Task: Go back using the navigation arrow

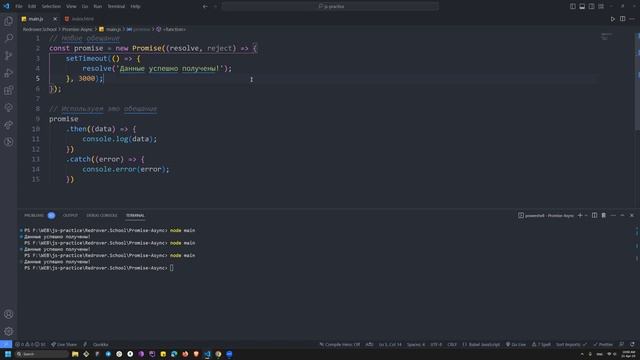Action: coord(205,7)
